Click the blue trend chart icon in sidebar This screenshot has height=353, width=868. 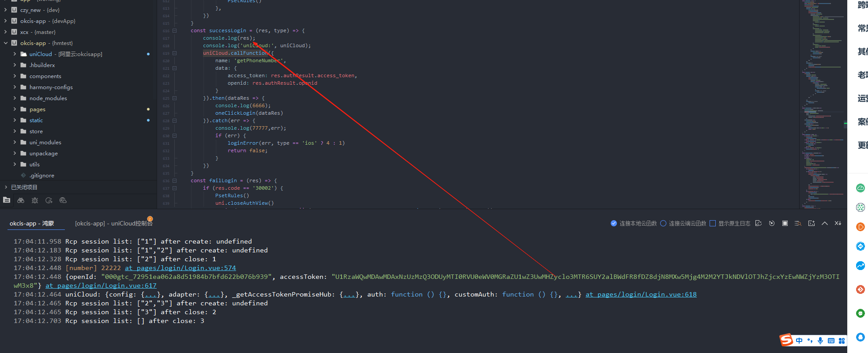(860, 266)
